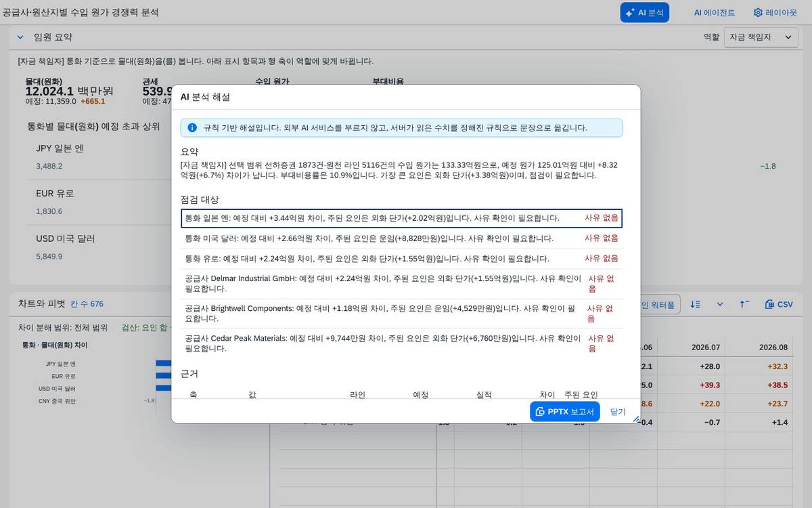Click the 요약 heading in the dialog
The image size is (812, 508).
(x=189, y=152)
